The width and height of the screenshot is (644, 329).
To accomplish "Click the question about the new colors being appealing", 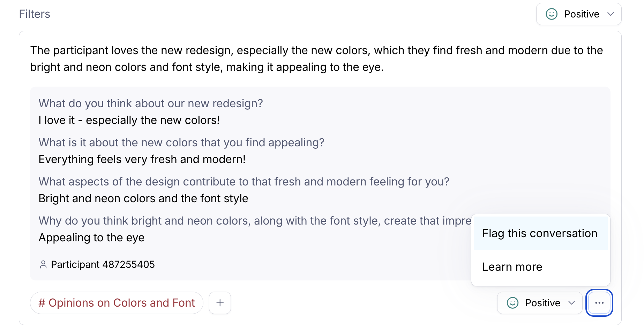I will pyautogui.click(x=181, y=142).
